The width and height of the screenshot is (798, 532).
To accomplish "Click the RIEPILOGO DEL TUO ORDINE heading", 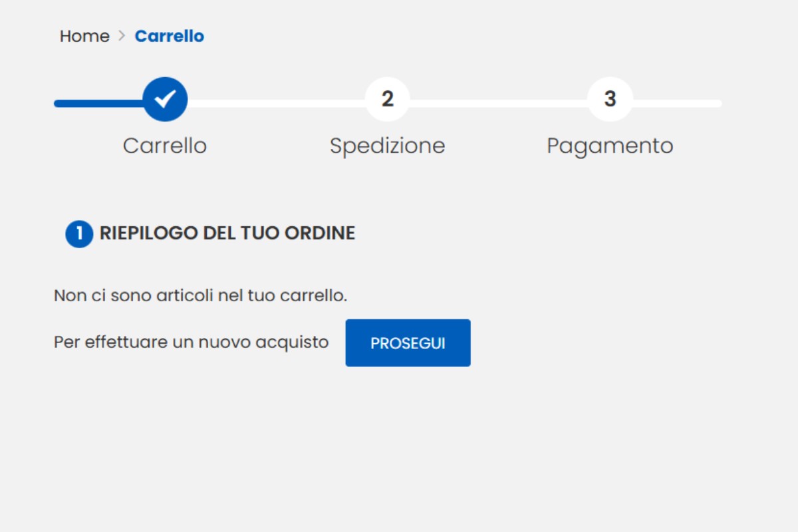I will [227, 233].
